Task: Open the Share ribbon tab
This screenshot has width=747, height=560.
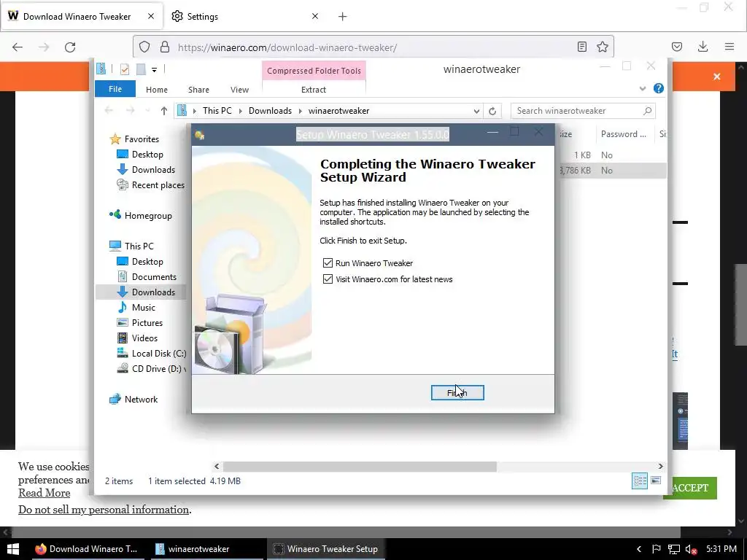Action: point(198,90)
